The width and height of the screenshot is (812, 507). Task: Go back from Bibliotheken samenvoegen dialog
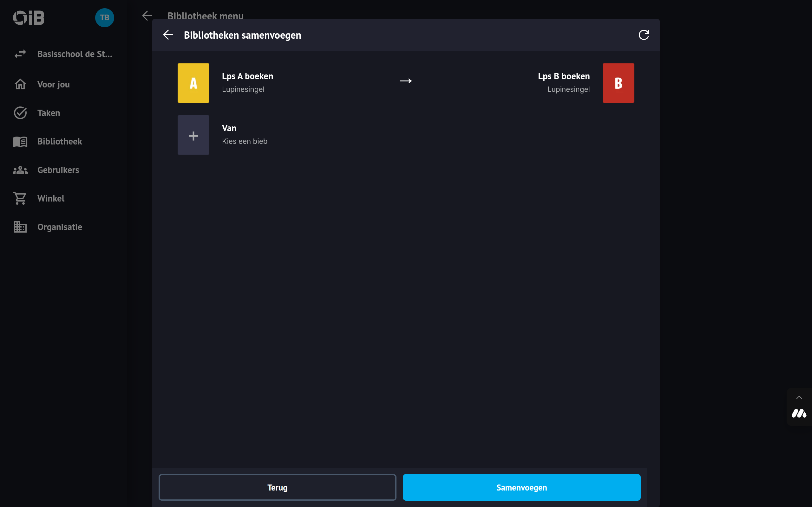(x=168, y=35)
